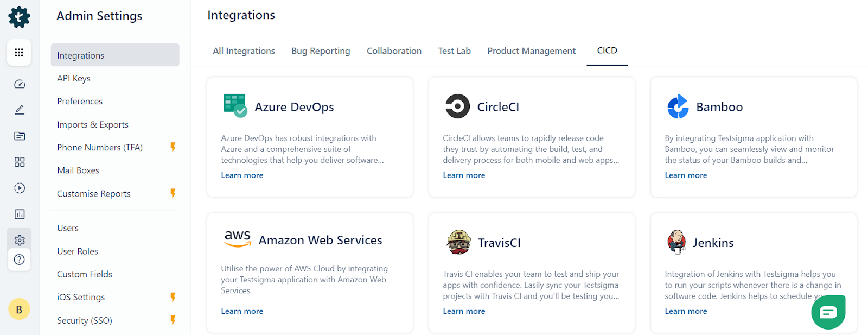Select the CICD tab
Viewport: 868px width, 335px height.
click(x=607, y=50)
